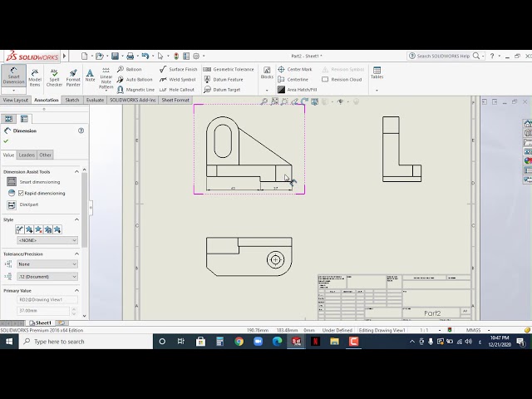Click the property panel vertical scrollbar
The width and height of the screenshot is (532, 399).
[x=84, y=210]
